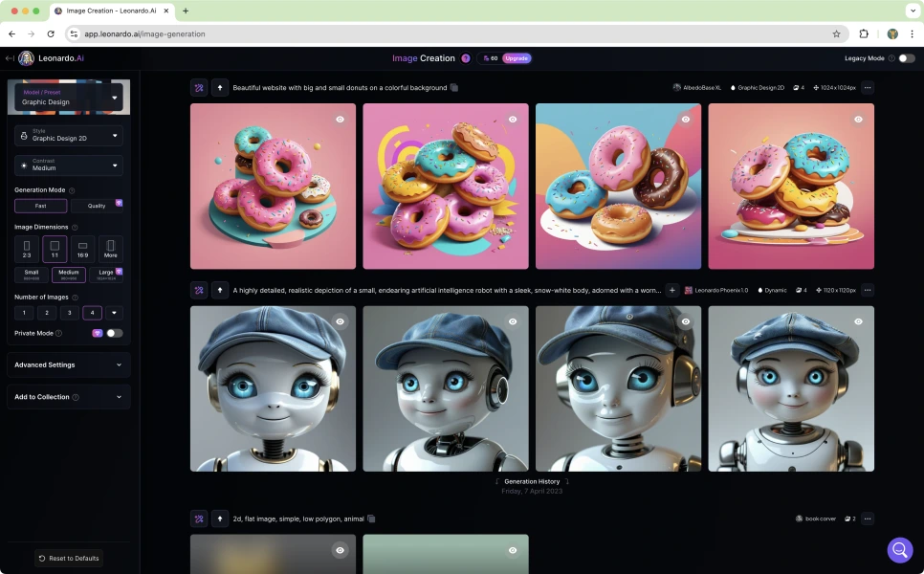Reuse the low polygon animal prompt with the up arrow
924x574 pixels.
(220, 519)
